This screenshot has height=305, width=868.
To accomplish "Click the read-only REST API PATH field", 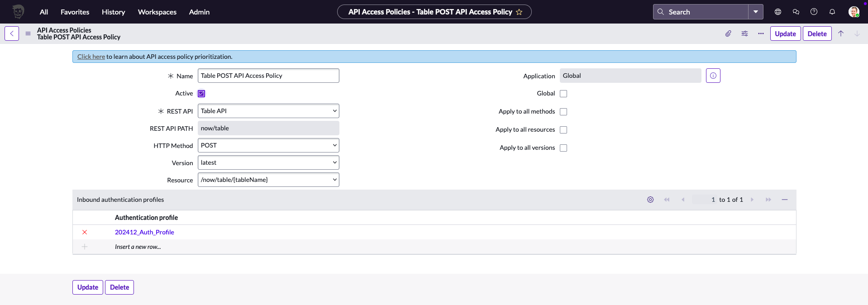I will [x=268, y=128].
